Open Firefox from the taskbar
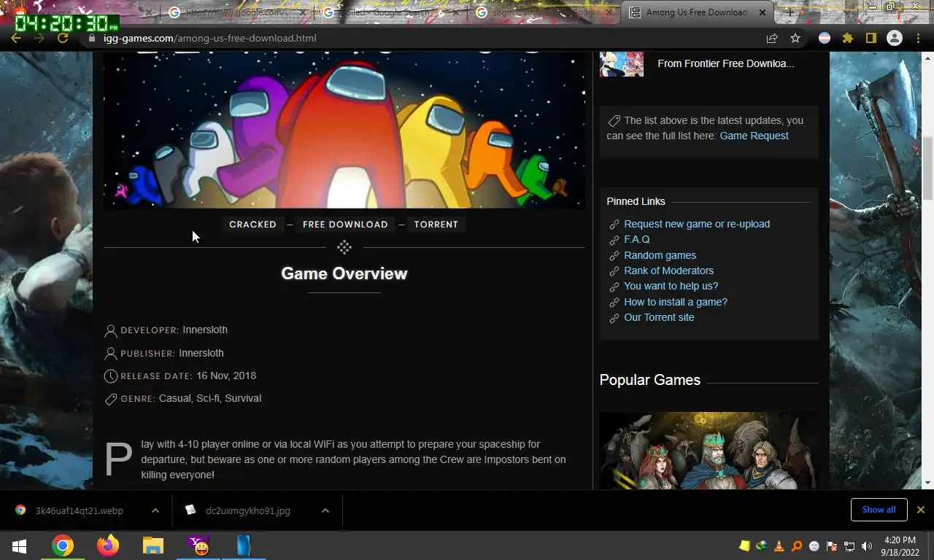The height and width of the screenshot is (560, 934). click(108, 545)
